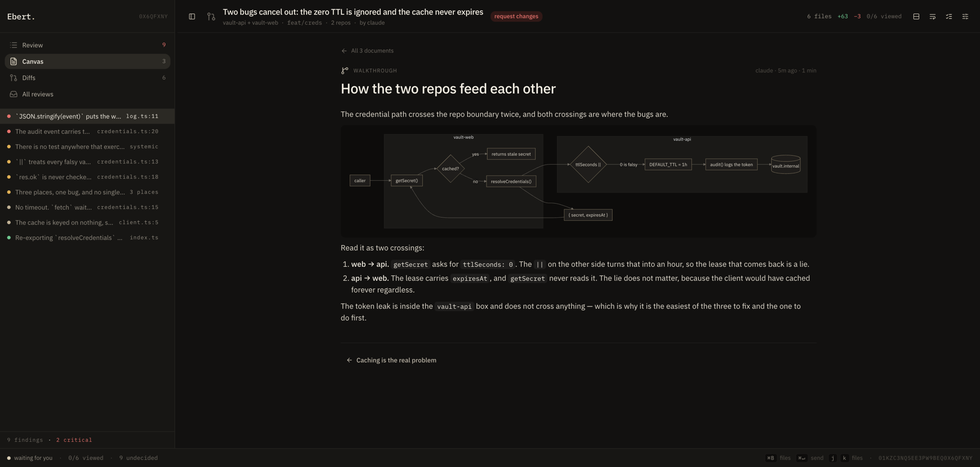
Task: Click the 'DEFAULT_TTL = 1h' diagram node
Action: tap(668, 165)
